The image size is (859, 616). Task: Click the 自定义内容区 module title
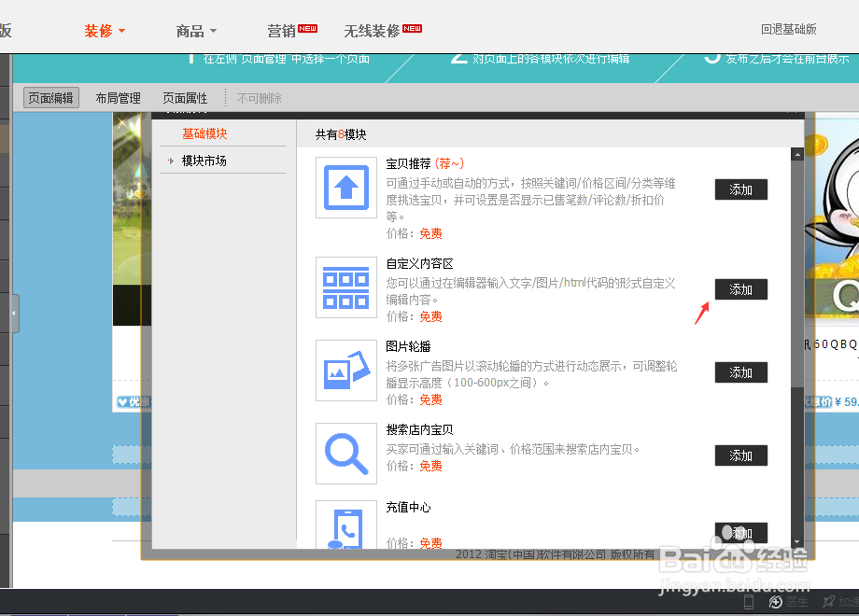(x=419, y=263)
